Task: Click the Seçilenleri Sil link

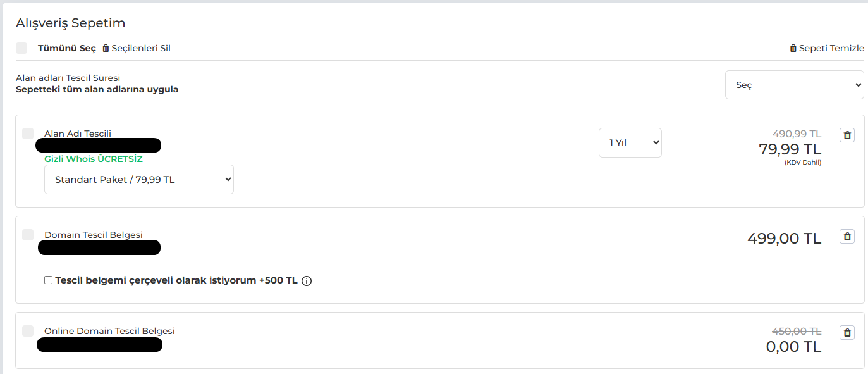Action: pyautogui.click(x=141, y=48)
